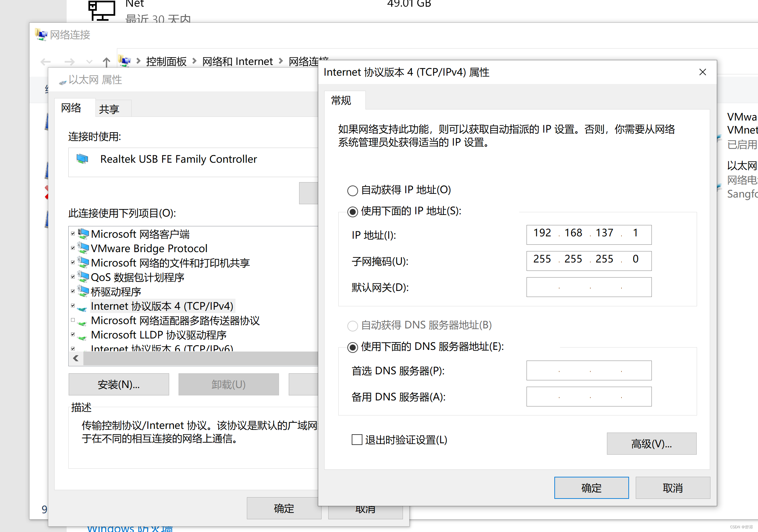Screen dimensions: 758x532
Task: Expand the 网络和 Internet breadcrumb chevron
Action: (x=281, y=61)
